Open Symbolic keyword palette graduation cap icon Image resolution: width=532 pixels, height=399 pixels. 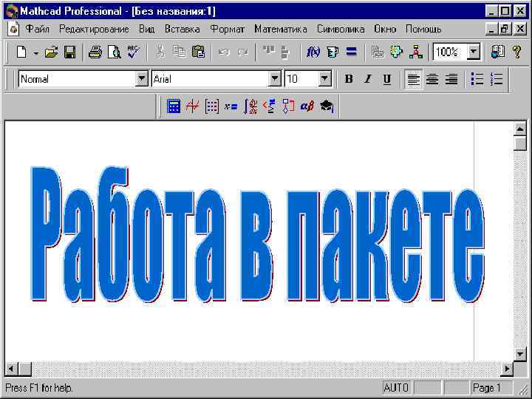click(x=327, y=106)
